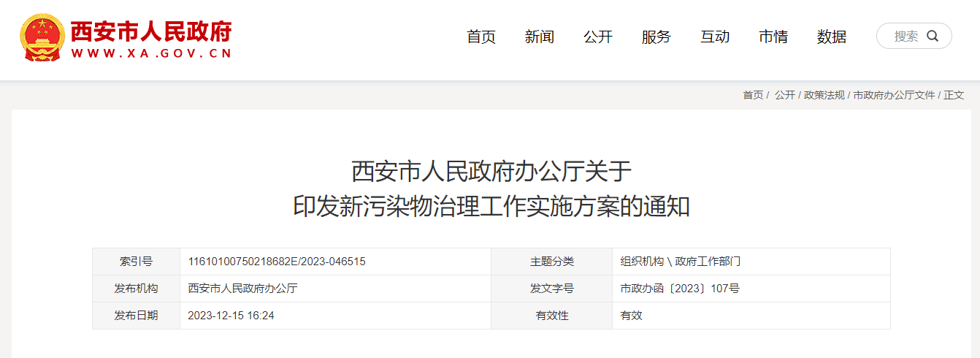Open the 市情 navigation menu item

(x=773, y=37)
